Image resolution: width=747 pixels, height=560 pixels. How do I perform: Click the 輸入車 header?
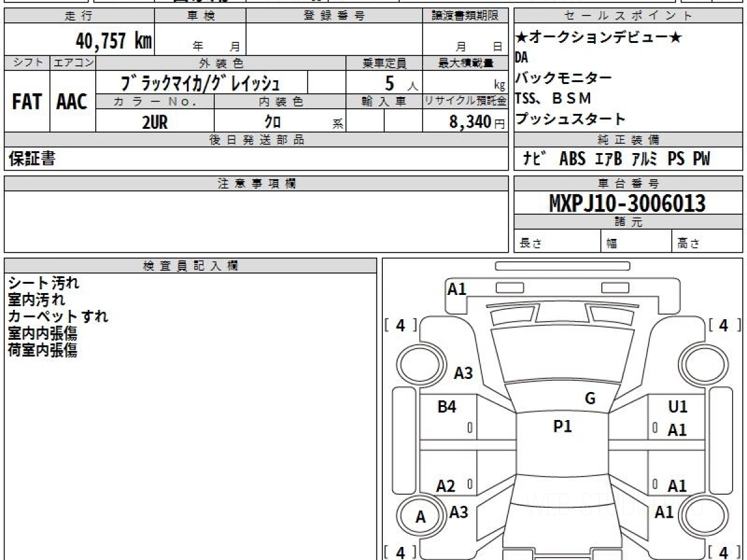click(x=384, y=101)
